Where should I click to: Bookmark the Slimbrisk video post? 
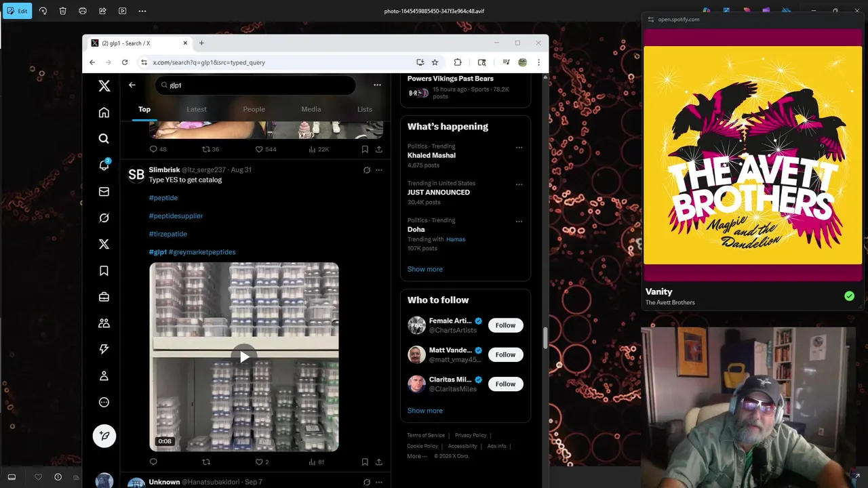coord(365,462)
